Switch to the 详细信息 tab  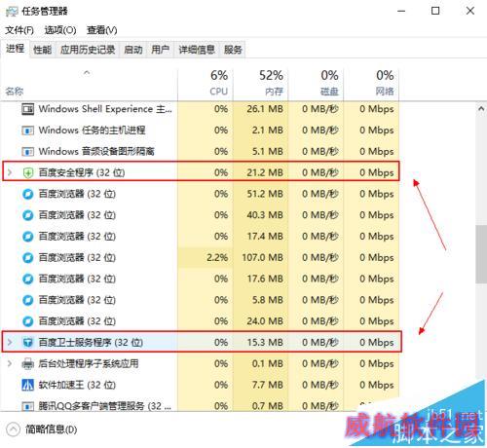coord(197,50)
